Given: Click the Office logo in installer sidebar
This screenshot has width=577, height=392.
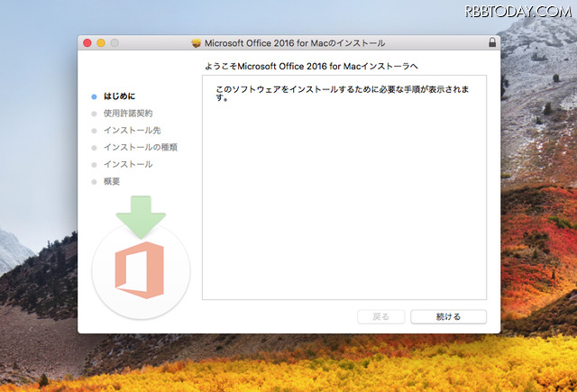Looking at the screenshot, I should click(140, 270).
